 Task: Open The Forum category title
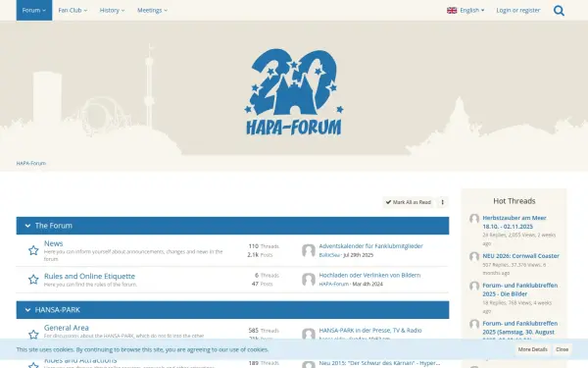pos(54,226)
